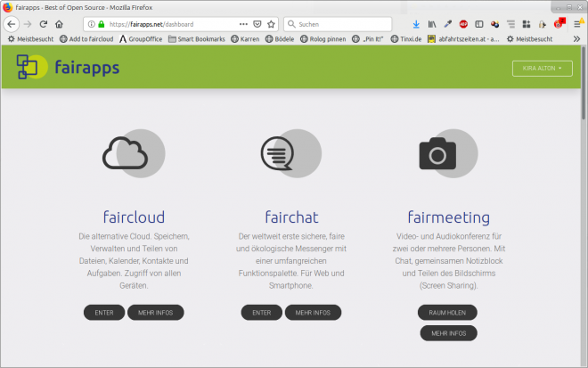Click RAUM HOLEN under fairmeeting

[447, 313]
